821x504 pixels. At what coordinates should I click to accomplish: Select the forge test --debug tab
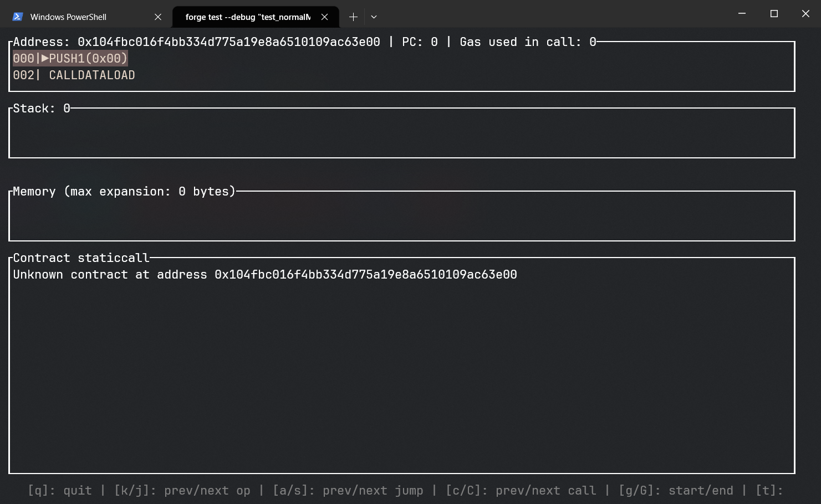(256, 17)
